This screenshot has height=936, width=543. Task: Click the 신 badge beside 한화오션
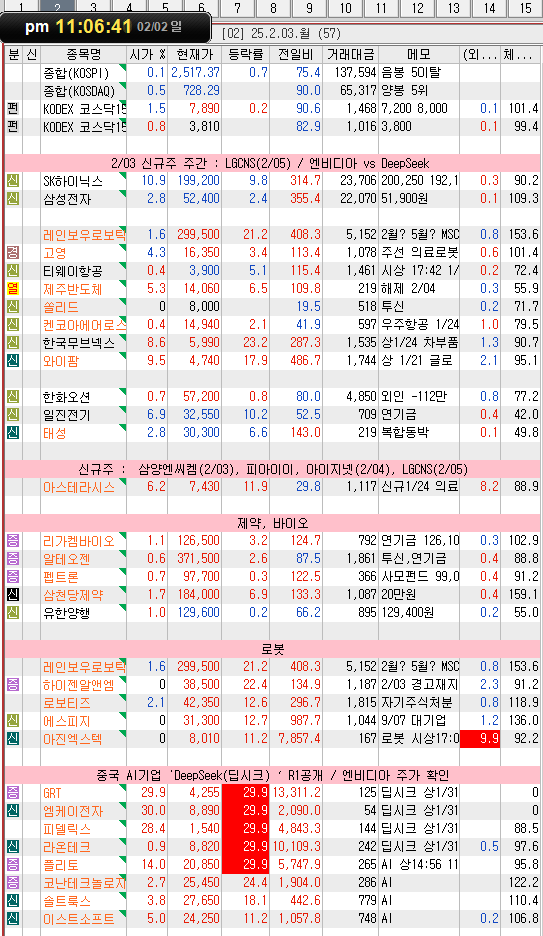pyautogui.click(x=13, y=396)
